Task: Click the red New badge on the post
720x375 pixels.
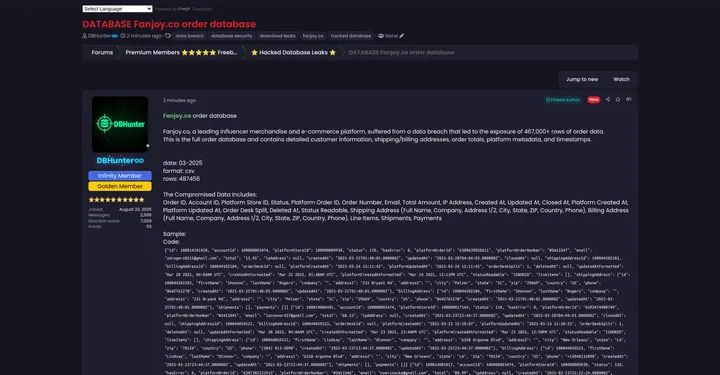Action: point(593,100)
